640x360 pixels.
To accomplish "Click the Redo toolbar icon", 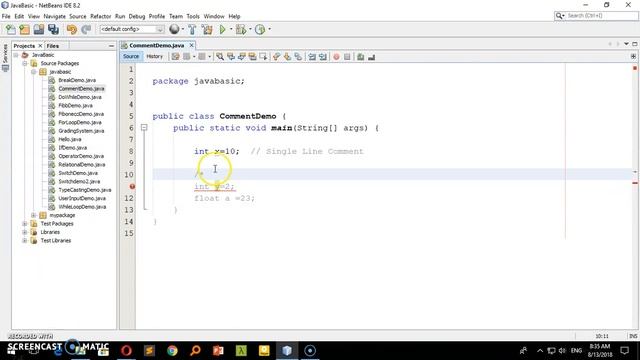I will point(86,29).
